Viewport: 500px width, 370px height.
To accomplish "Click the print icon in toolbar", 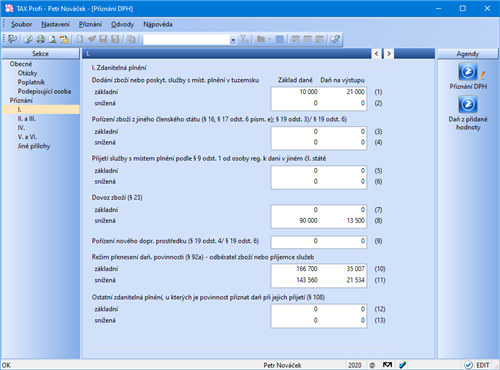I will [x=41, y=39].
